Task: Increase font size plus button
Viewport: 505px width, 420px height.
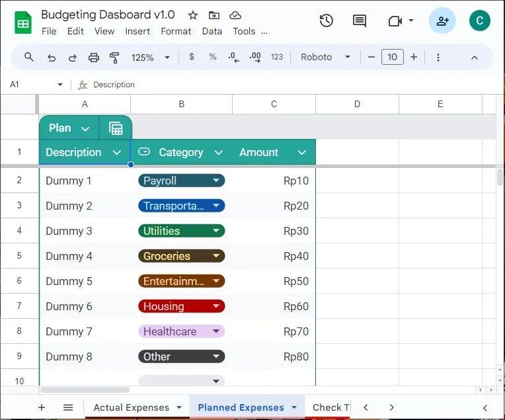Action: click(x=414, y=57)
